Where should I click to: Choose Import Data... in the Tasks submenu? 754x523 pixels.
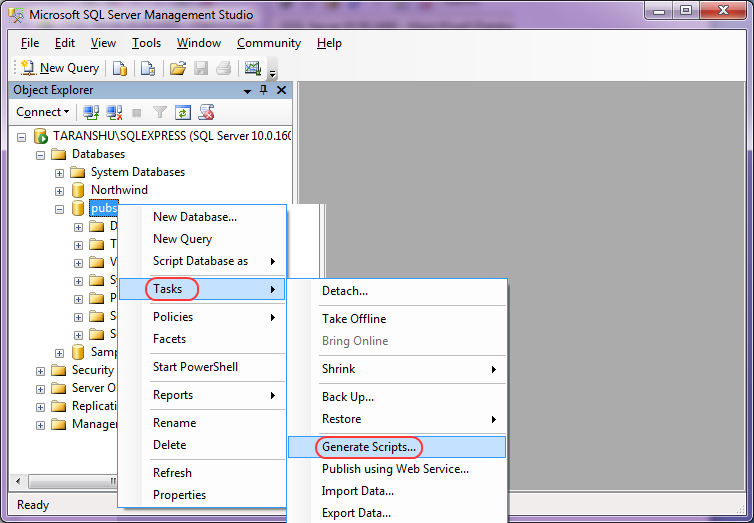click(397, 491)
